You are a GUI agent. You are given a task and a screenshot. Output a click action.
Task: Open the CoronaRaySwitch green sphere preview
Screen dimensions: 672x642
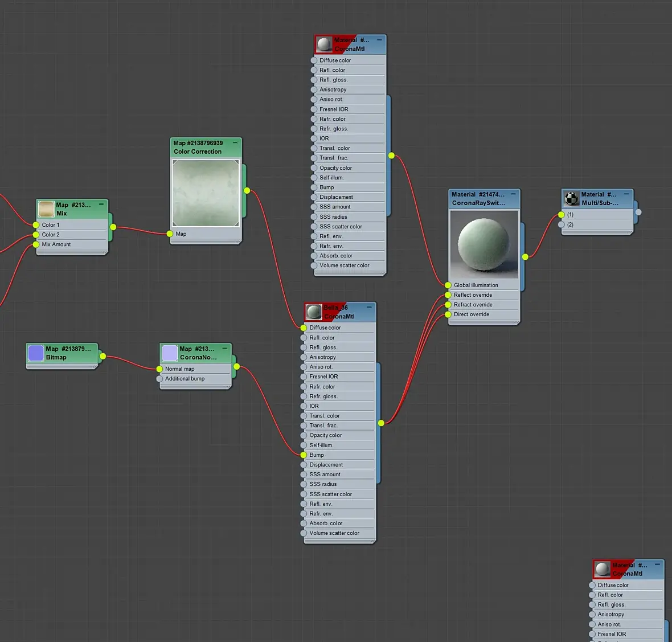(484, 244)
